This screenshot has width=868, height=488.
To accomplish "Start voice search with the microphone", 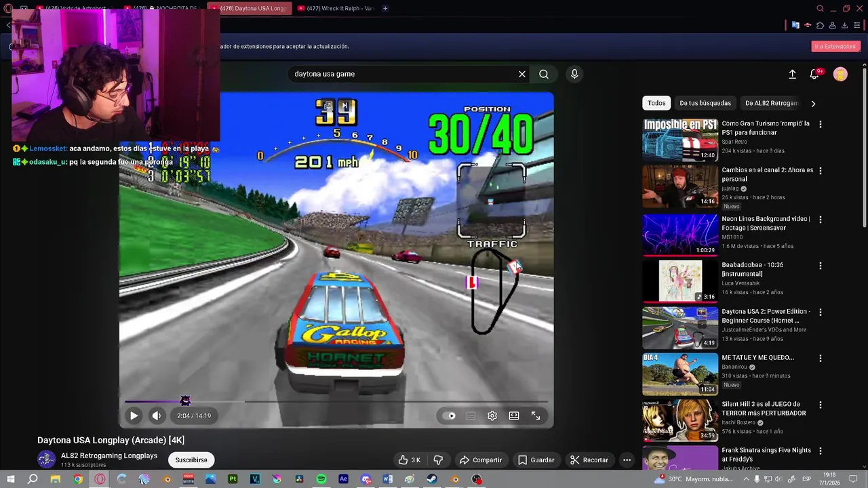I will click(574, 74).
